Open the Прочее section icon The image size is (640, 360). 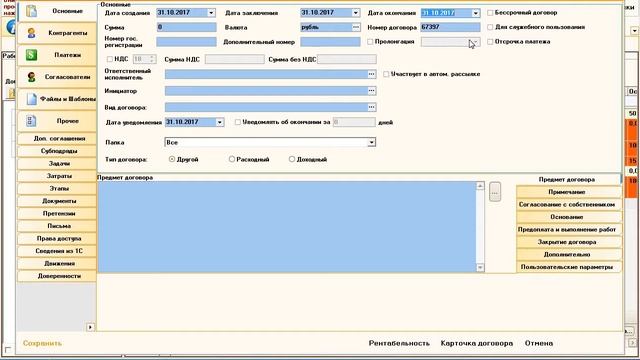[31, 121]
